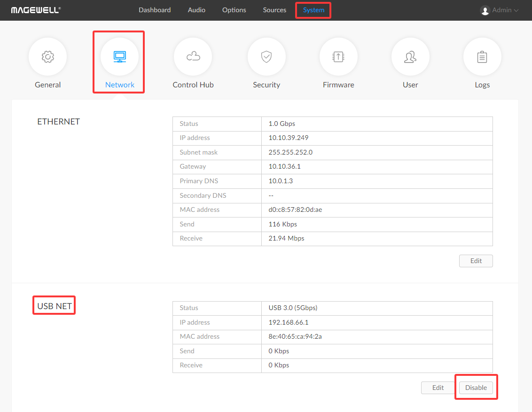532x412 pixels.
Task: Click the Ethernet IP address value 10.10.39.249
Action: click(x=289, y=138)
